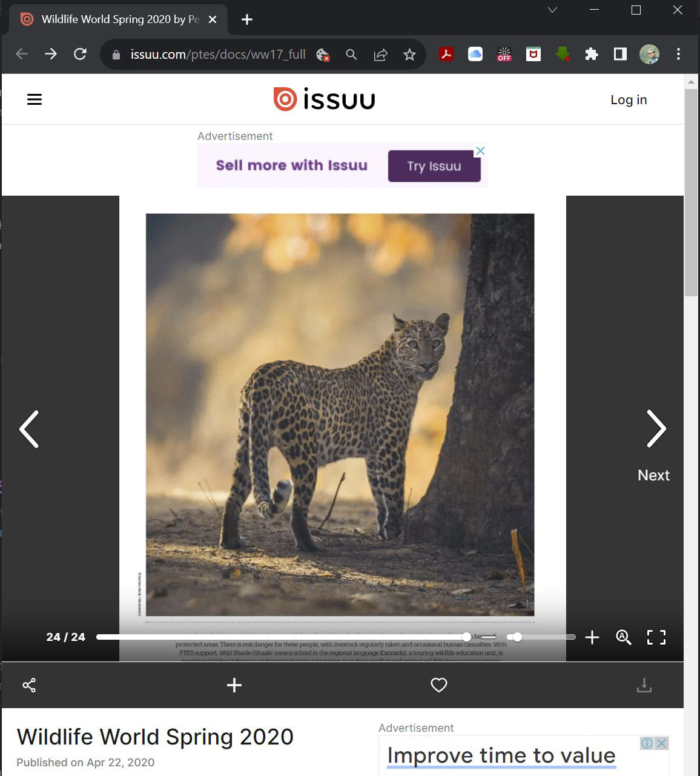
Task: Click the page progress slider handle
Action: 466,637
